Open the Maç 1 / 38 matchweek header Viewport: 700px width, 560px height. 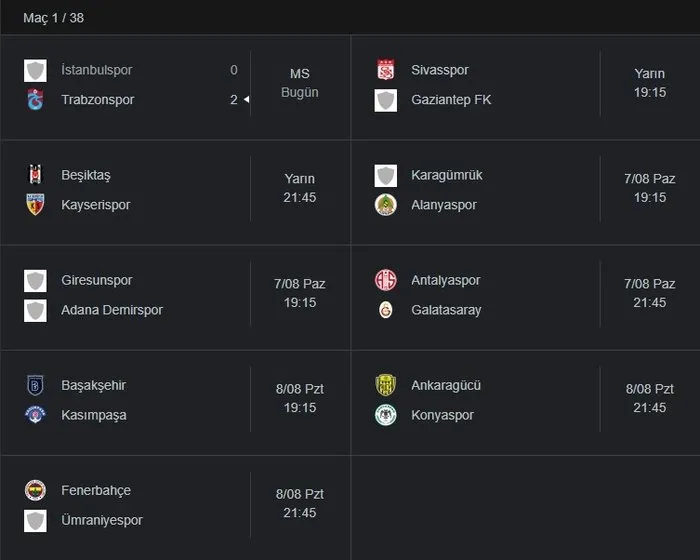(48, 18)
